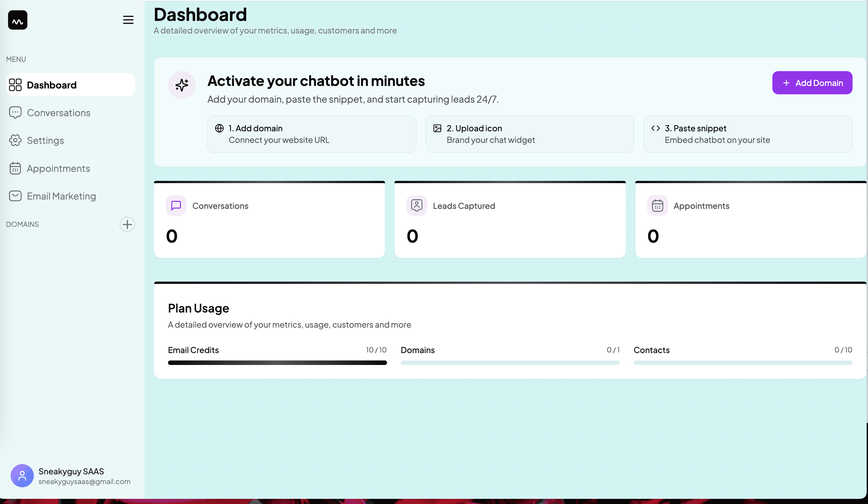Click the Settings gear icon
Screen dimensions: 868x504
15,140
